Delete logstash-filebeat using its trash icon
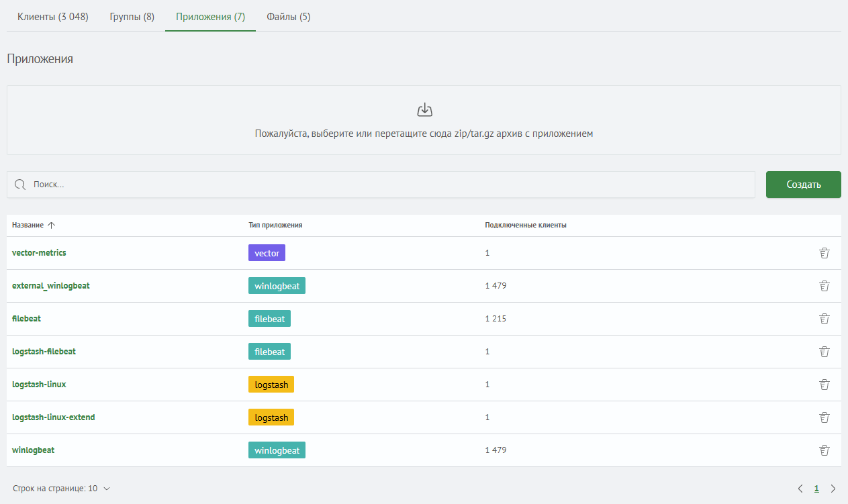Image resolution: width=848 pixels, height=504 pixels. click(825, 352)
